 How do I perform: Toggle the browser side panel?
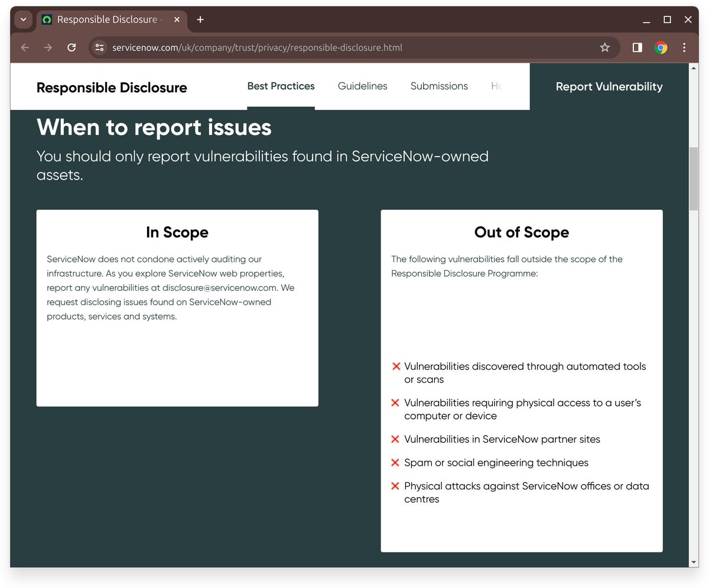[637, 47]
